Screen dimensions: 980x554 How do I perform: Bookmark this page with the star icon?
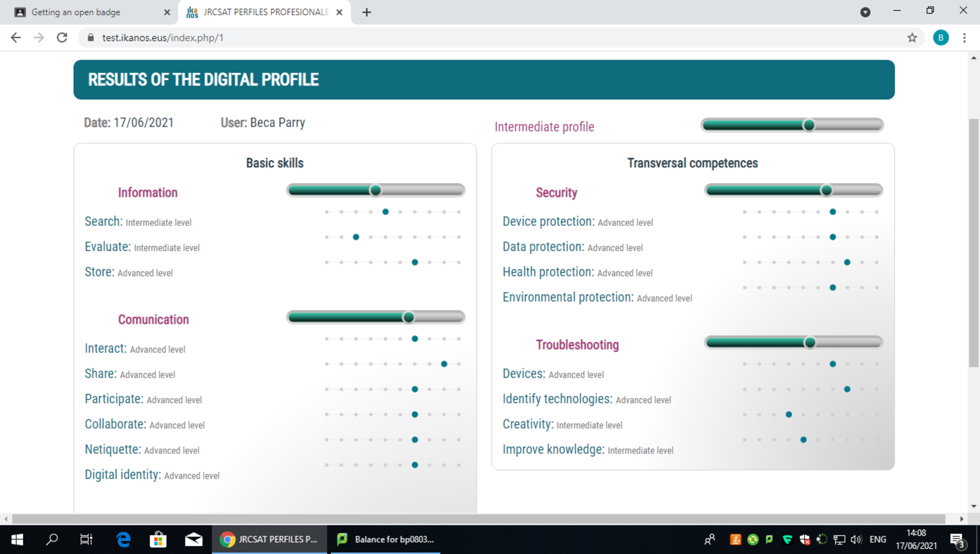[x=912, y=37]
